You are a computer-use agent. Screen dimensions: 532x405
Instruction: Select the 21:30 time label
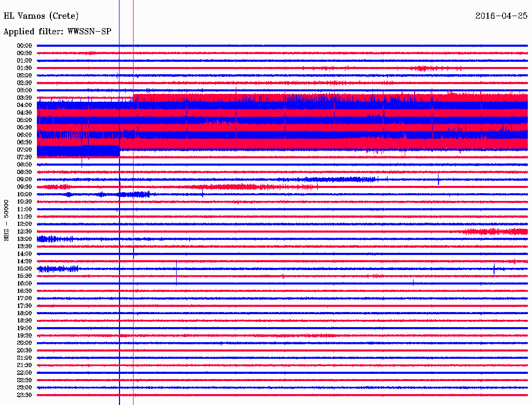point(24,366)
